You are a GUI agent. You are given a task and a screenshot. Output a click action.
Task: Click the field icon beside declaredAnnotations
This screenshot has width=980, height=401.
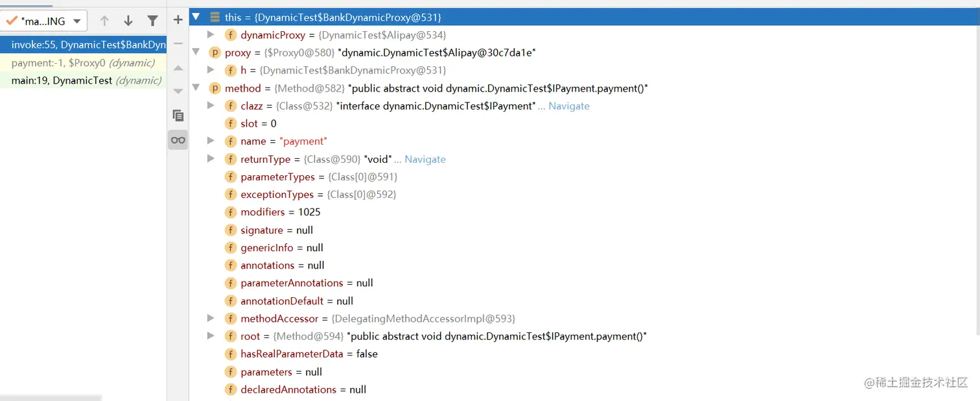click(x=230, y=389)
